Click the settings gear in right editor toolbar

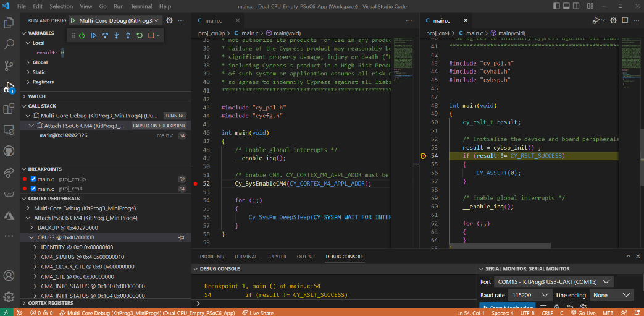coord(613,20)
